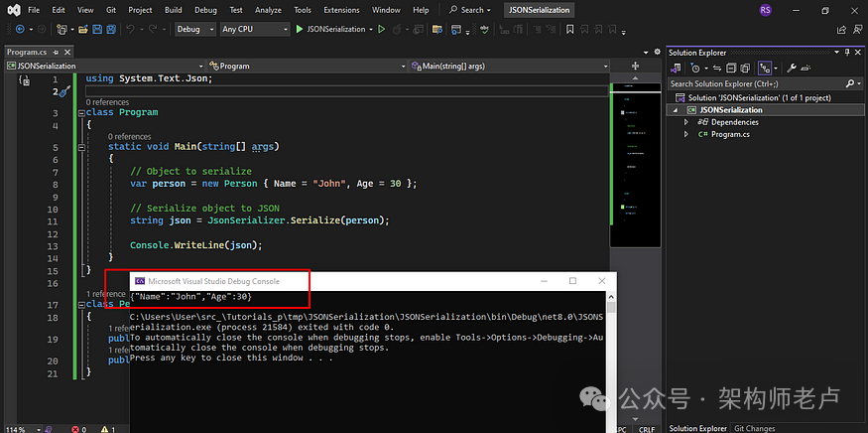The image size is (868, 433).
Task: Toggle auto-hide pin of Solution Explorer
Action: tap(847, 53)
